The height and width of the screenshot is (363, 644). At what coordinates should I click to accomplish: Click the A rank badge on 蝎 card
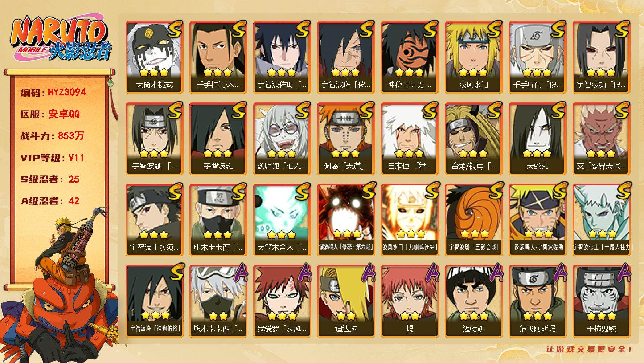431,273
